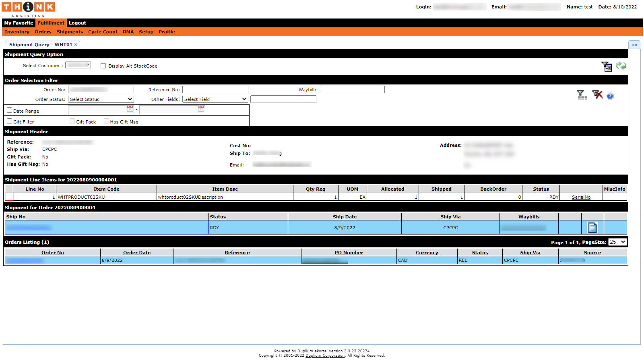This screenshot has width=644, height=362.
Task: Click the CAD currency cell
Action: [427, 260]
